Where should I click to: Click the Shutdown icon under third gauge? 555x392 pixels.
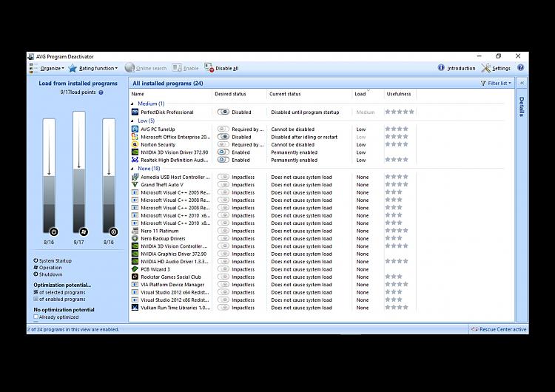(x=114, y=232)
